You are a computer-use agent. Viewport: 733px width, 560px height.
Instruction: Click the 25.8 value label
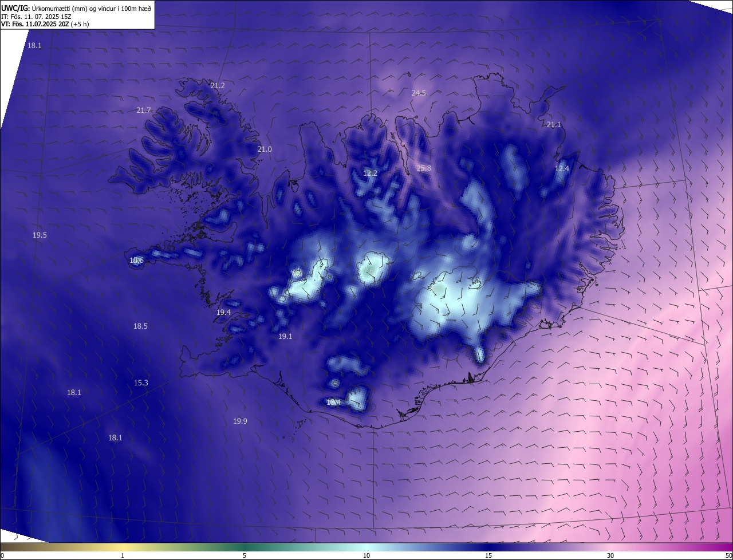[423, 168]
